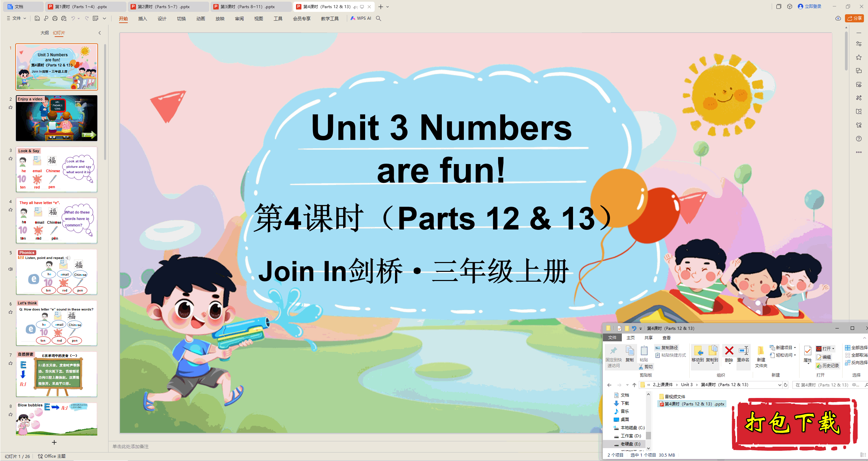Add a new document tab with plus

[381, 7]
